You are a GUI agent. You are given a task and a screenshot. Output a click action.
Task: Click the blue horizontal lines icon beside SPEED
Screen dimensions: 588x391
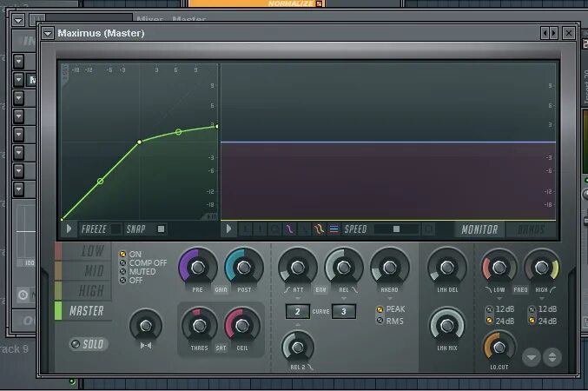(x=334, y=229)
